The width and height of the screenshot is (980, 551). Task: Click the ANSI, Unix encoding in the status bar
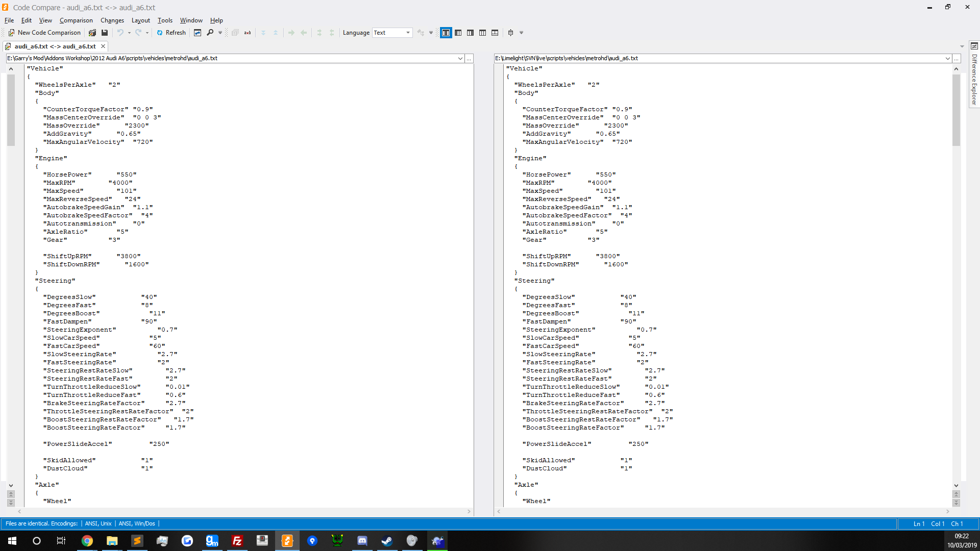[x=98, y=523]
